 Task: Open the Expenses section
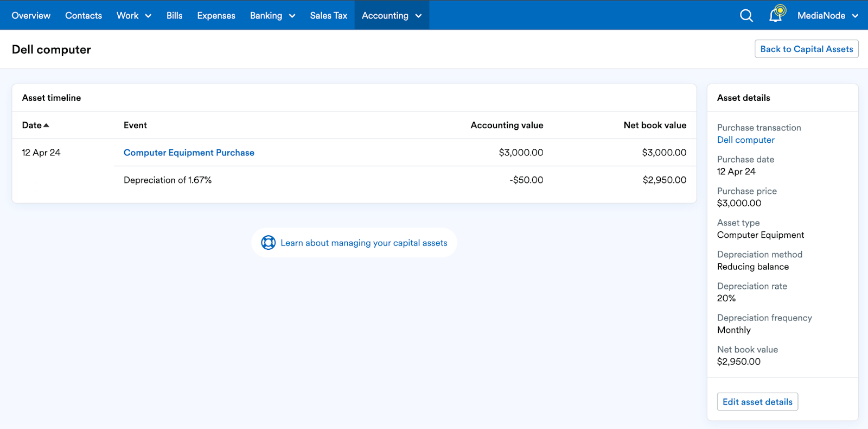[216, 16]
